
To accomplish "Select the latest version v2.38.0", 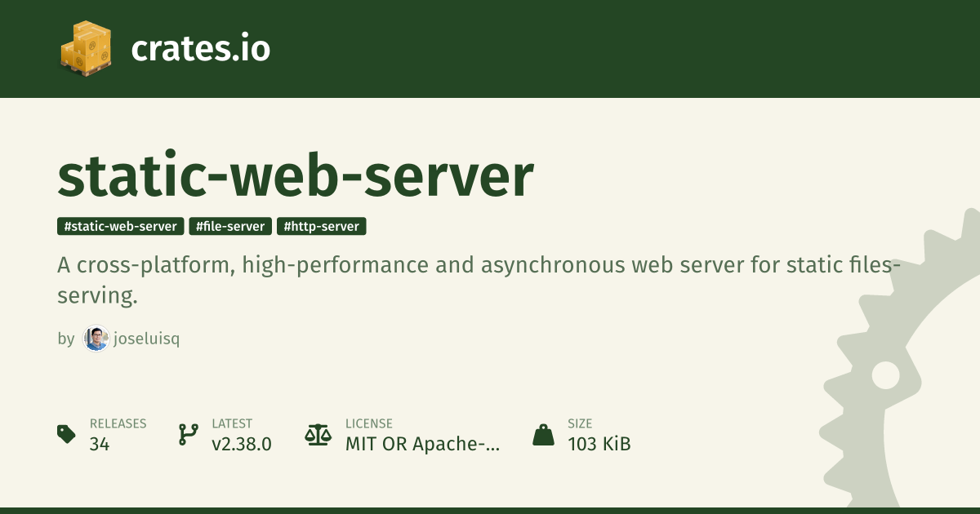I will 242,444.
